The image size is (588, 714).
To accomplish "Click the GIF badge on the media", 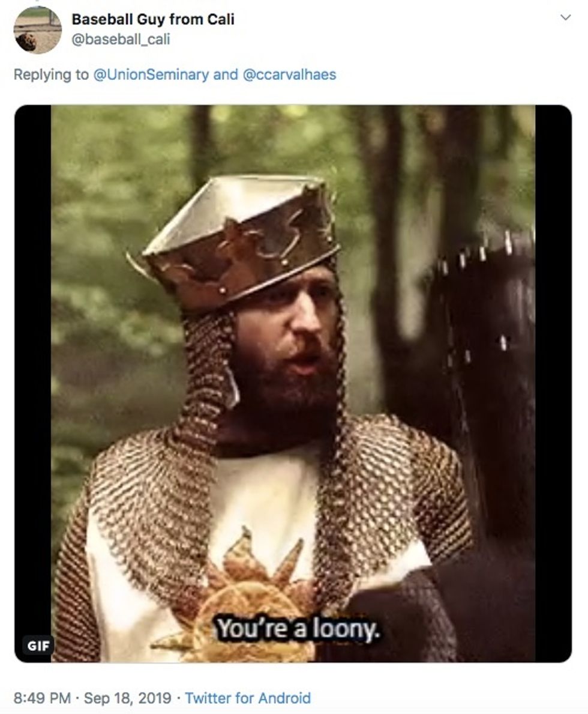I will coord(38,646).
